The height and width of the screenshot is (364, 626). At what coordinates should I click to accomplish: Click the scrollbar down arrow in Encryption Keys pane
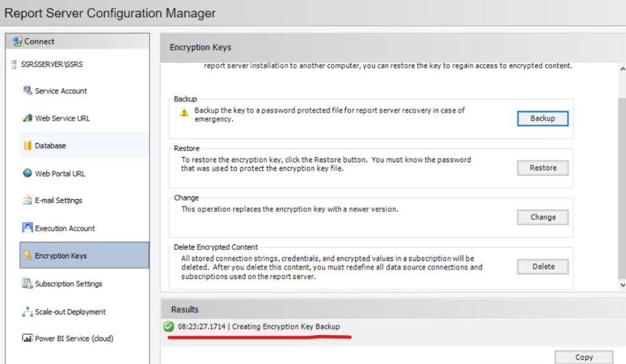pyautogui.click(x=622, y=285)
